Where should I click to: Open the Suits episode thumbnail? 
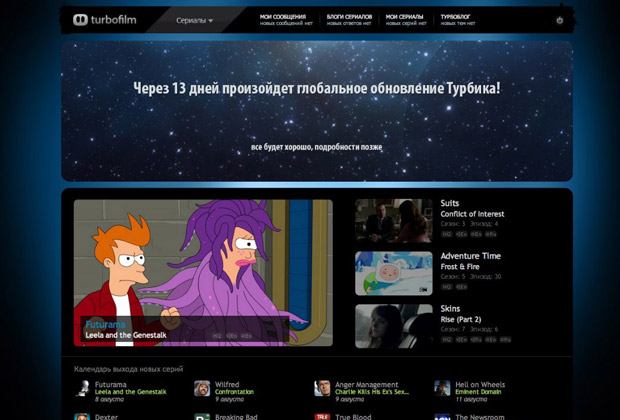(394, 220)
